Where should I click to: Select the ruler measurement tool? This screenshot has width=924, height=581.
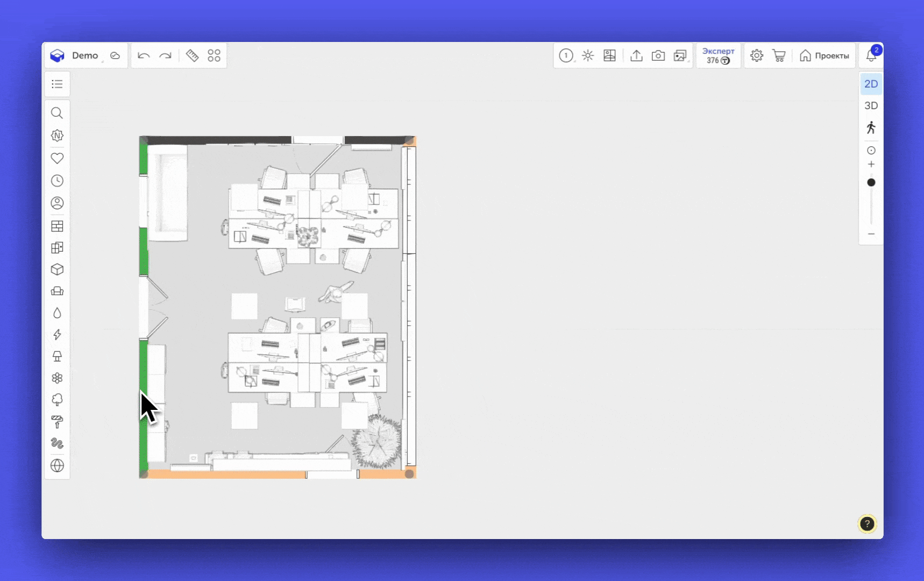[192, 55]
